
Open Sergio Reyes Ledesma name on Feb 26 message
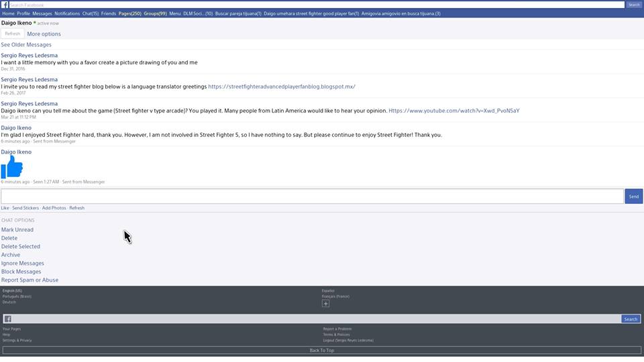[x=29, y=80]
